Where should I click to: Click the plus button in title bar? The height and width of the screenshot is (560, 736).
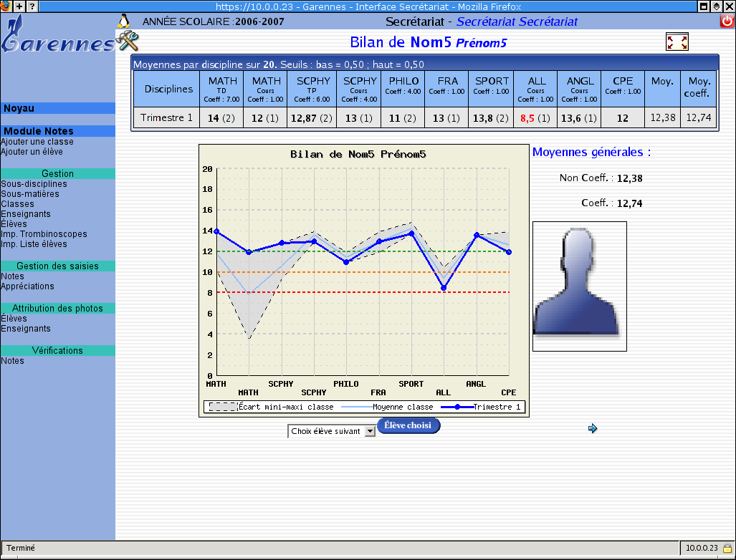[x=19, y=6]
